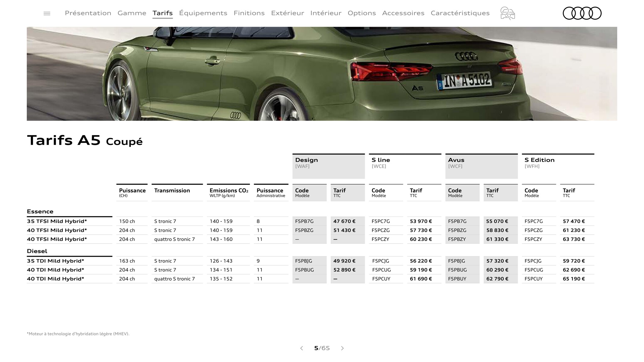This screenshot has width=644, height=362.
Task: Click the green A5 Coupé banner image
Action: click(322, 74)
